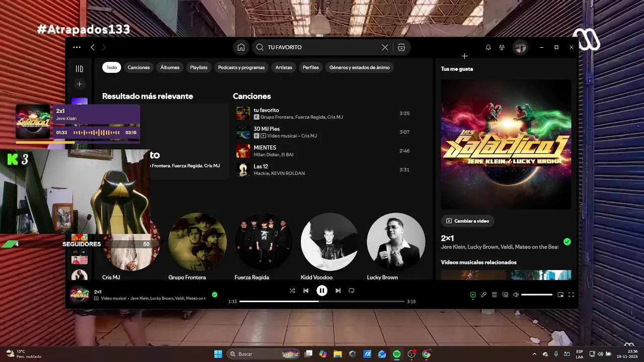Click in the TU FAVORITO search field
The width and height of the screenshot is (644, 362).
322,47
